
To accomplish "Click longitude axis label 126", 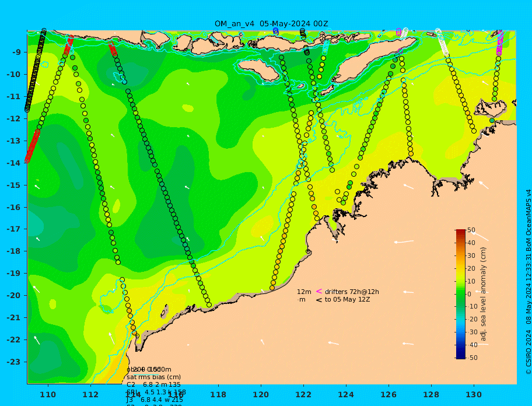I will [388, 394].
